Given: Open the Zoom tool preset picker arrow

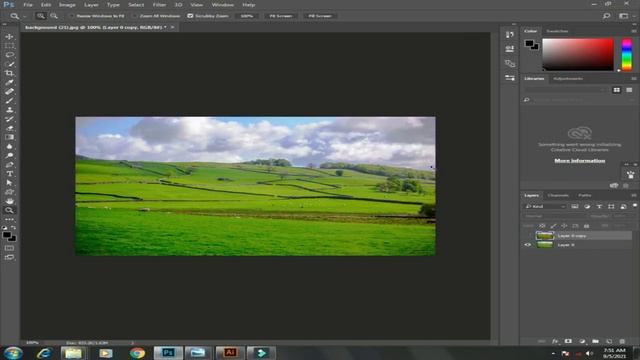Looking at the screenshot, I should (x=24, y=16).
